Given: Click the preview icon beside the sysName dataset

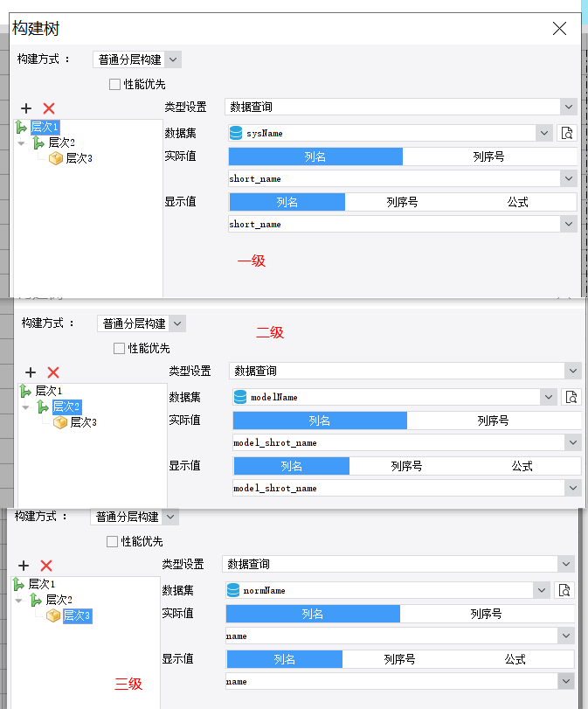Looking at the screenshot, I should point(567,133).
